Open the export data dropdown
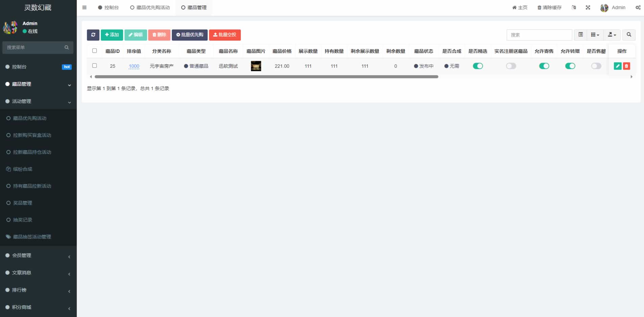 (612, 35)
